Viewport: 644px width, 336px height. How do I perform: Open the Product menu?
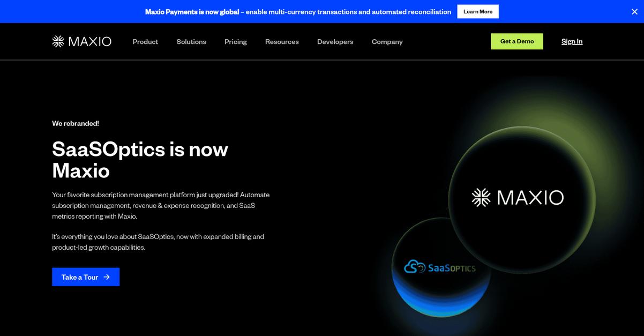click(x=145, y=42)
